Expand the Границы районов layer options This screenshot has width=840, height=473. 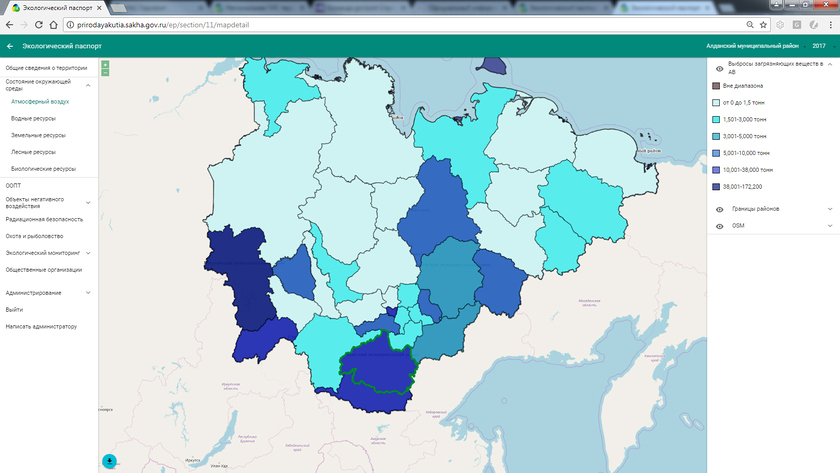(x=829, y=209)
